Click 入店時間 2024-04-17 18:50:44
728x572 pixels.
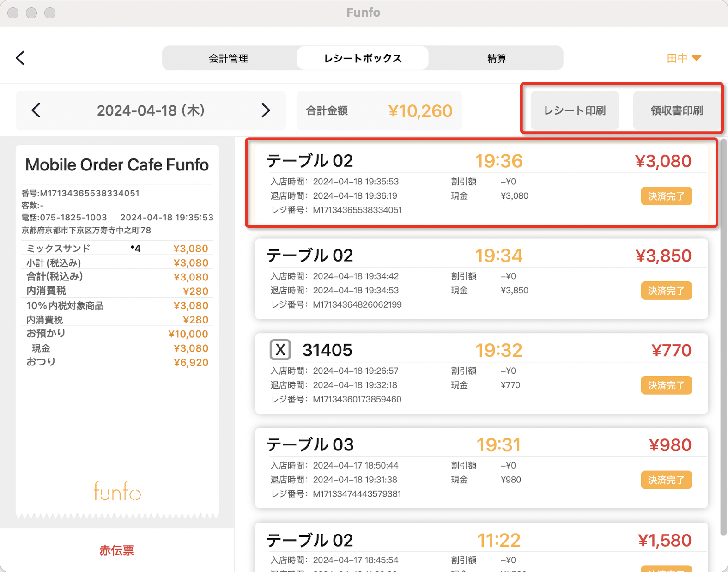coord(334,465)
